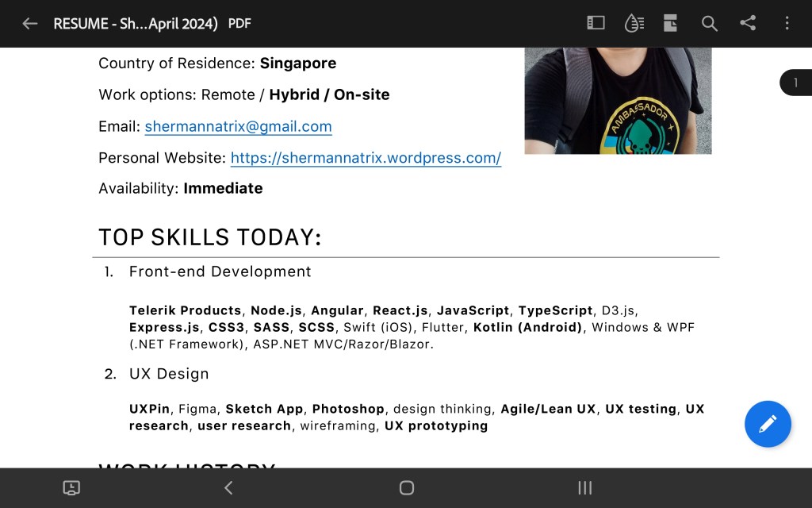Tap the page number 1 indicator
This screenshot has width=812, height=508.
click(x=795, y=83)
